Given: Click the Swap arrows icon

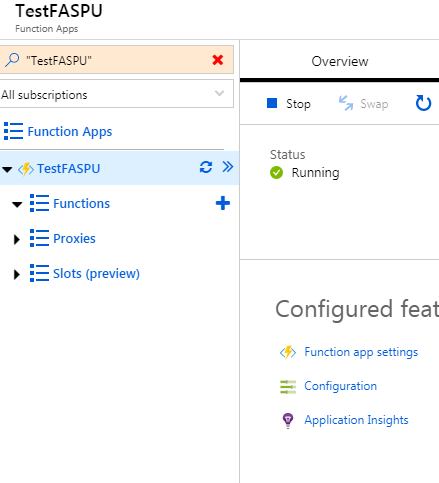Looking at the screenshot, I should [346, 103].
